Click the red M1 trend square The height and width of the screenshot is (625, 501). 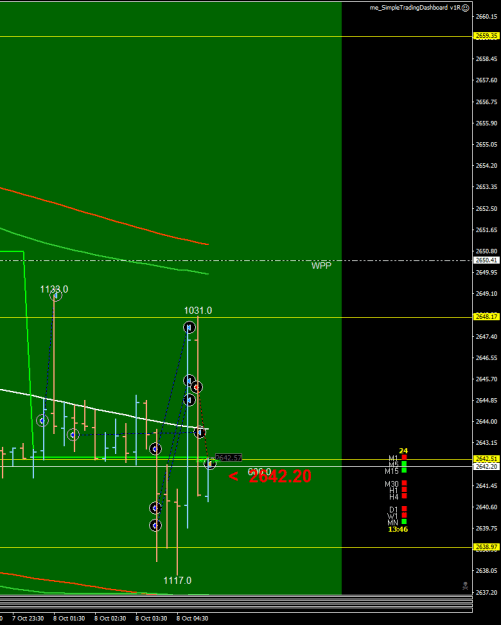[x=404, y=457]
